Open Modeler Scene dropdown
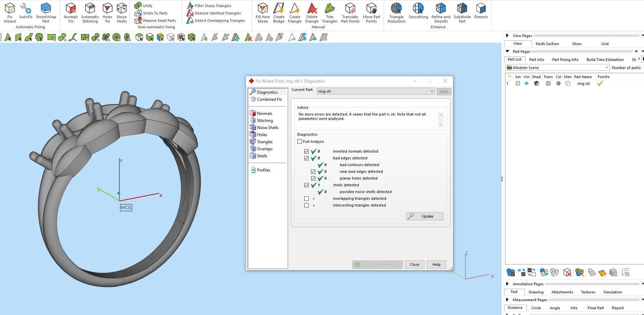 coord(557,68)
